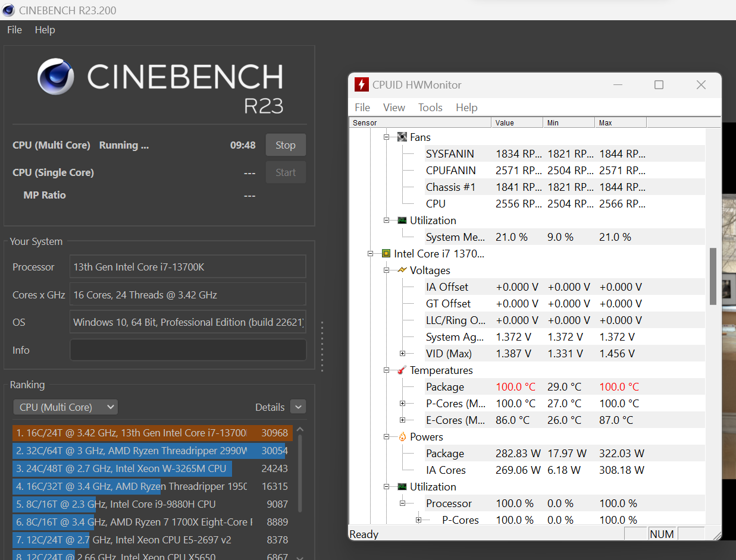The image size is (736, 560).
Task: Open the CPU (Multi Core) ranking dropdown
Action: pyautogui.click(x=65, y=407)
